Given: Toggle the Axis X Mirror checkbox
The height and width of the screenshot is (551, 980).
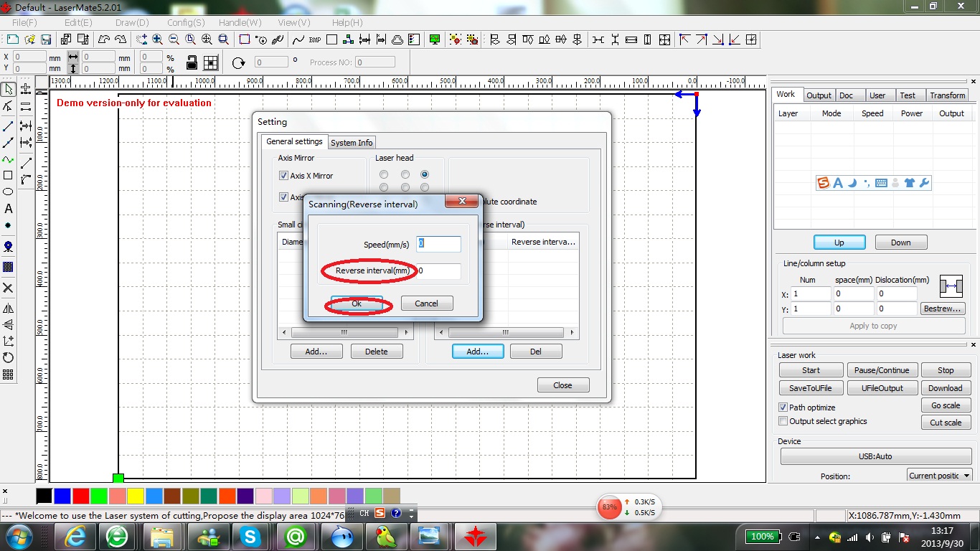Looking at the screenshot, I should pos(283,176).
